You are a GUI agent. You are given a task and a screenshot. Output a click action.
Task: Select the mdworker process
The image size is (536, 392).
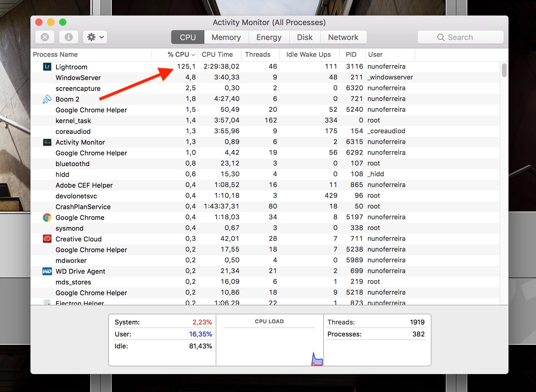pyautogui.click(x=265, y=260)
